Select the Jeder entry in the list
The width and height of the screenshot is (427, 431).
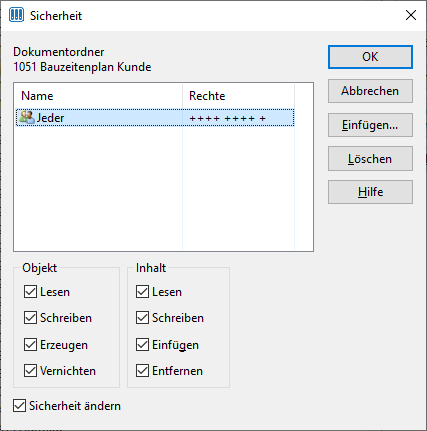[155, 118]
